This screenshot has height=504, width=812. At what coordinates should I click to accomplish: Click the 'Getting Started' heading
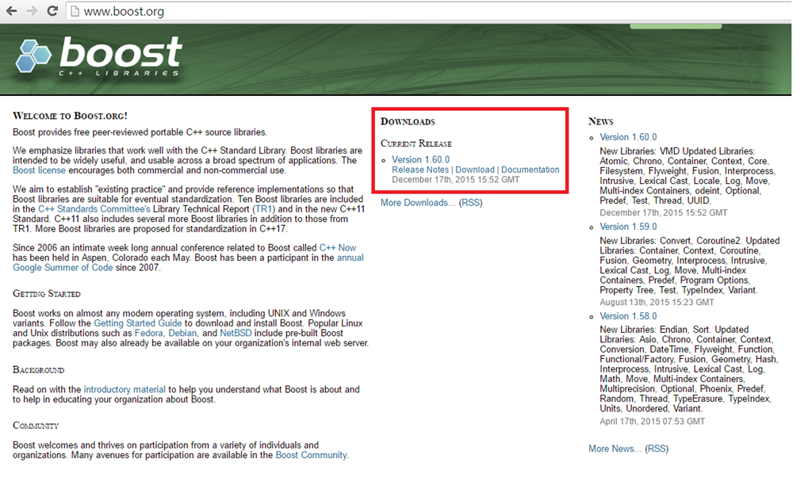[x=47, y=294]
